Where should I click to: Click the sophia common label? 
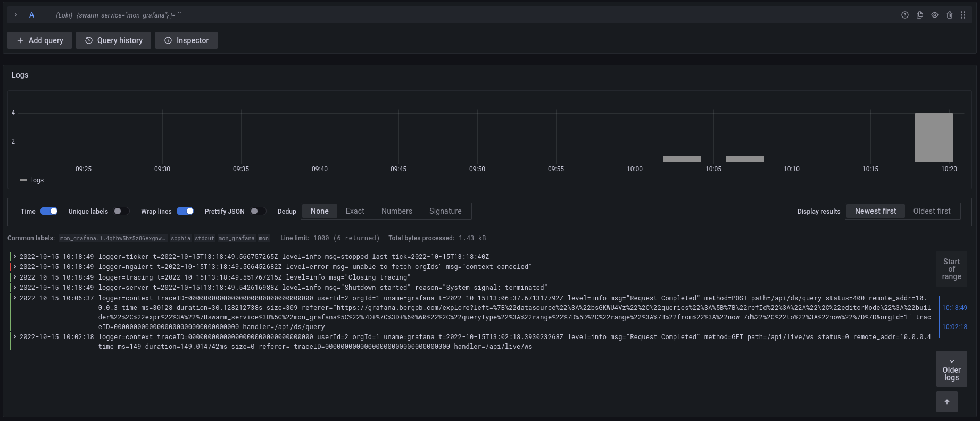(x=180, y=238)
